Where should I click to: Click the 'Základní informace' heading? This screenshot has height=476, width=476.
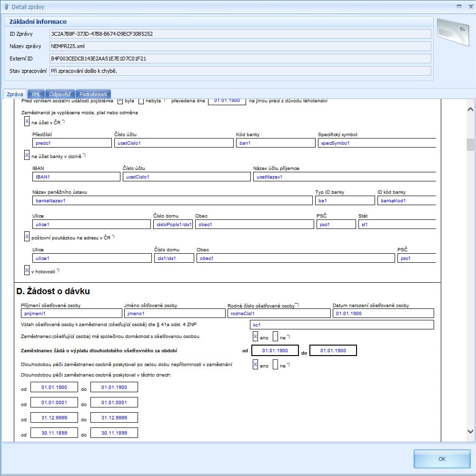38,21
